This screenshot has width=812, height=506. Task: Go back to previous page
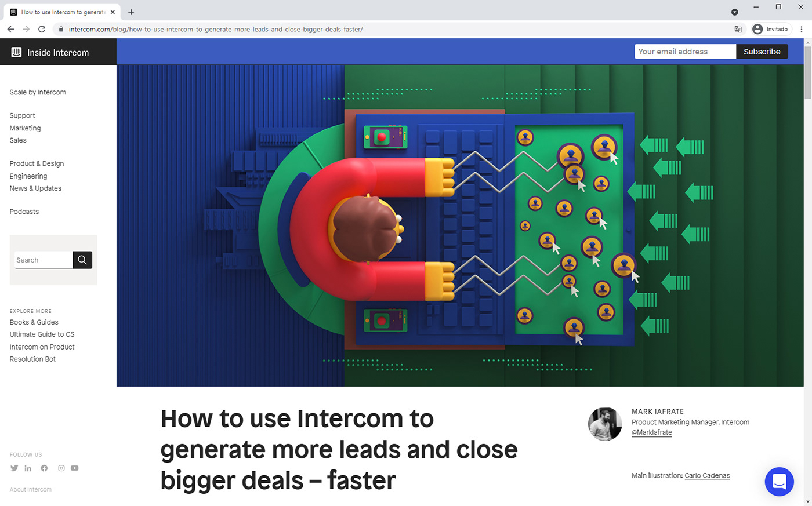coord(10,29)
